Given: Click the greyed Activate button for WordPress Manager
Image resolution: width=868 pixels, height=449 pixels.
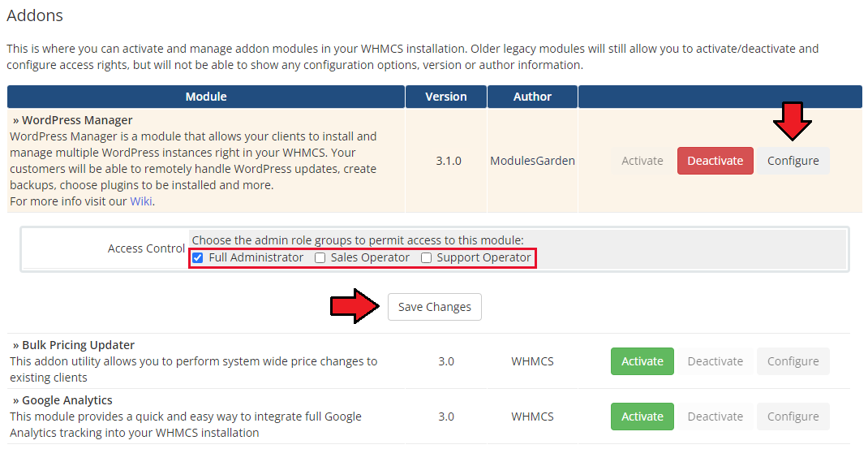Looking at the screenshot, I should 642,161.
